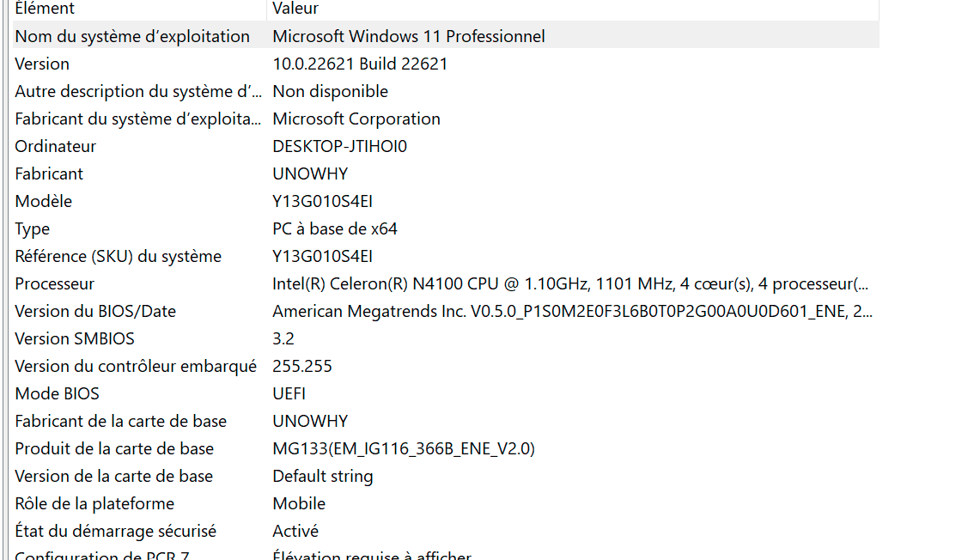Select the 'Fabricant de la carte de base' label
980x560 pixels.
click(120, 421)
